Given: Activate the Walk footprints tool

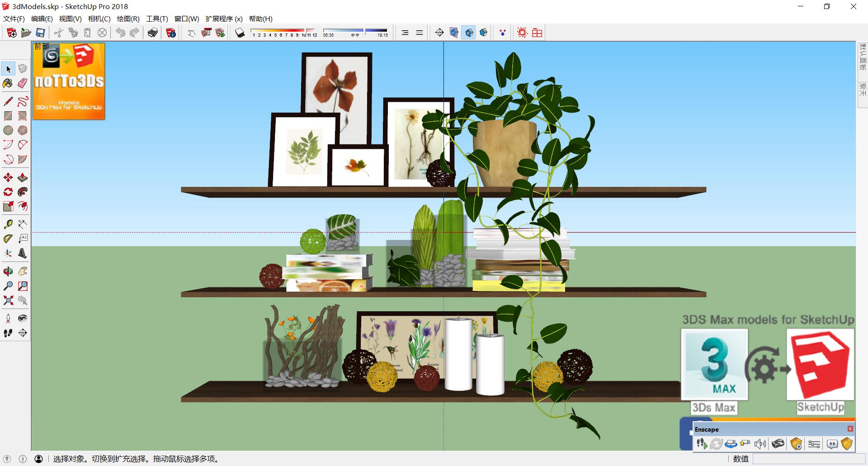Looking at the screenshot, I should coord(8,333).
